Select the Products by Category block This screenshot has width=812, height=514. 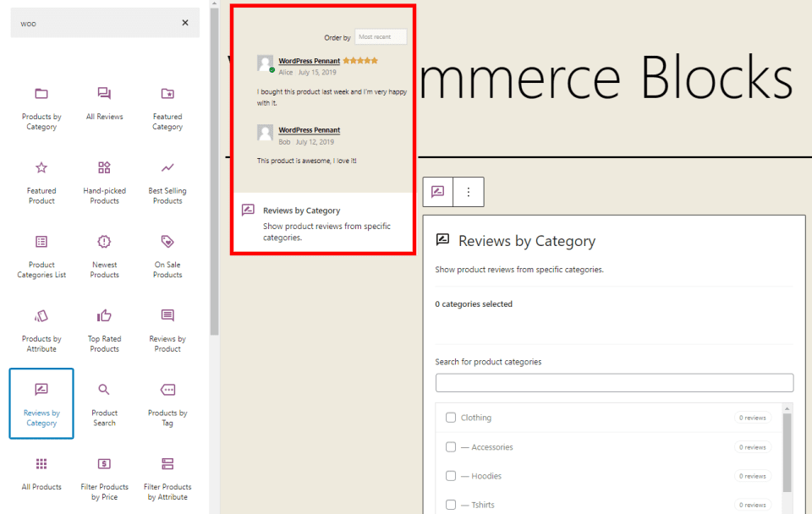pyautogui.click(x=41, y=107)
